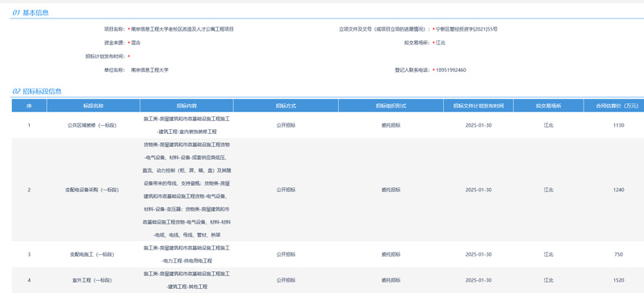
Task: Click the '招标计划发布时间' field label
Action: pyautogui.click(x=105, y=56)
